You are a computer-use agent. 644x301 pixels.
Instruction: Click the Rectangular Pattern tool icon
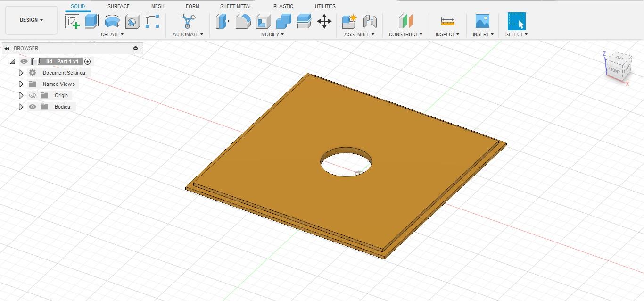pyautogui.click(x=152, y=21)
